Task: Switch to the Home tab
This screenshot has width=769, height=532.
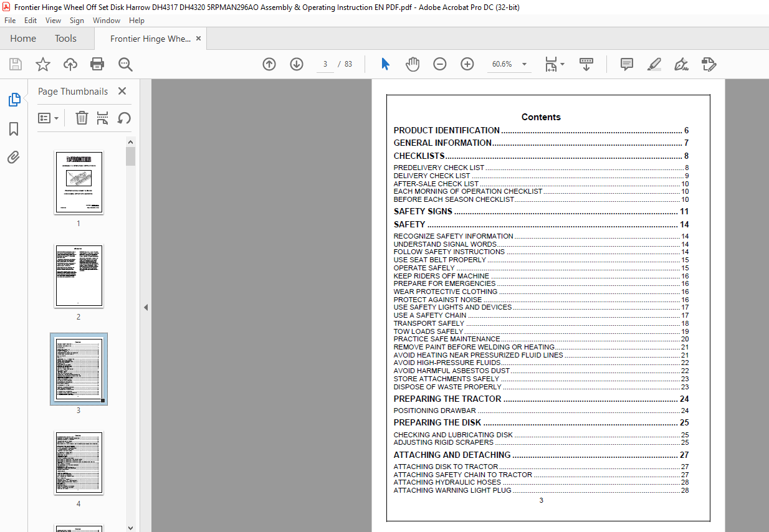Action: click(23, 39)
